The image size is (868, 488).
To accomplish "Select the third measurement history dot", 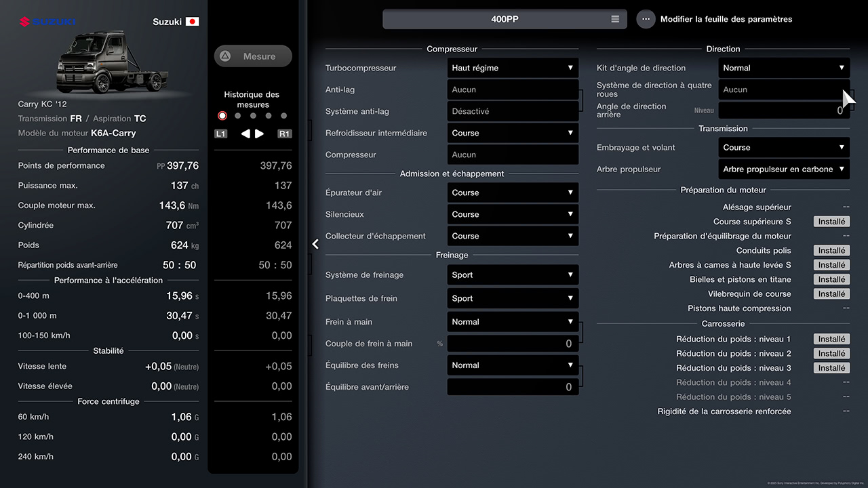I will [253, 116].
